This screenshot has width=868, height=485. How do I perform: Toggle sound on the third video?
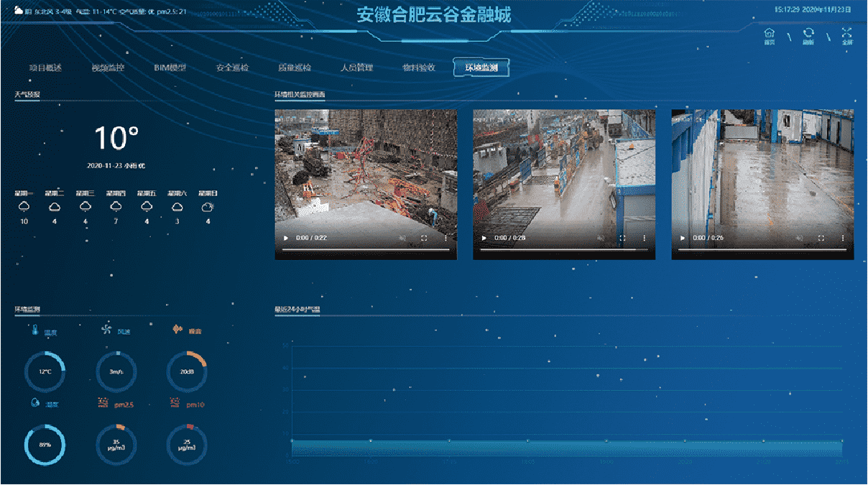pos(799,238)
